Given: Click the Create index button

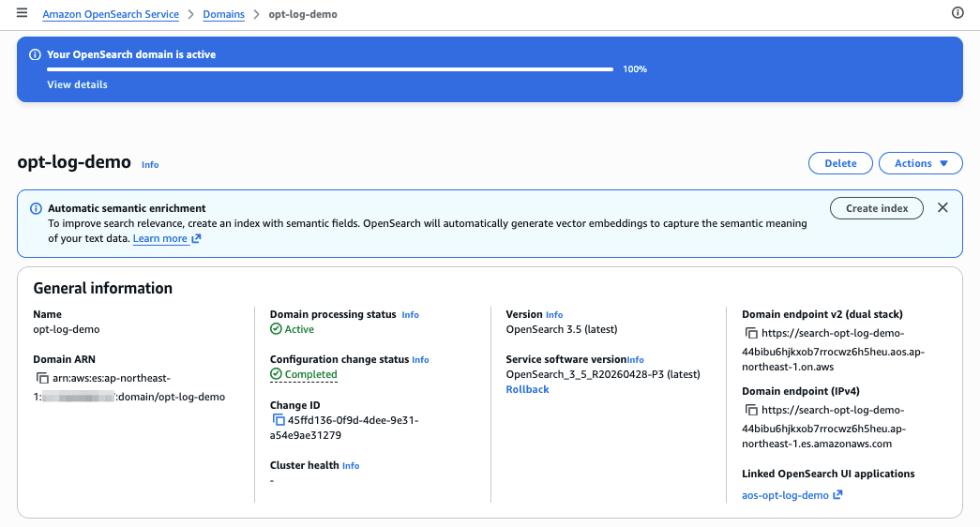Looking at the screenshot, I should click(x=876, y=208).
